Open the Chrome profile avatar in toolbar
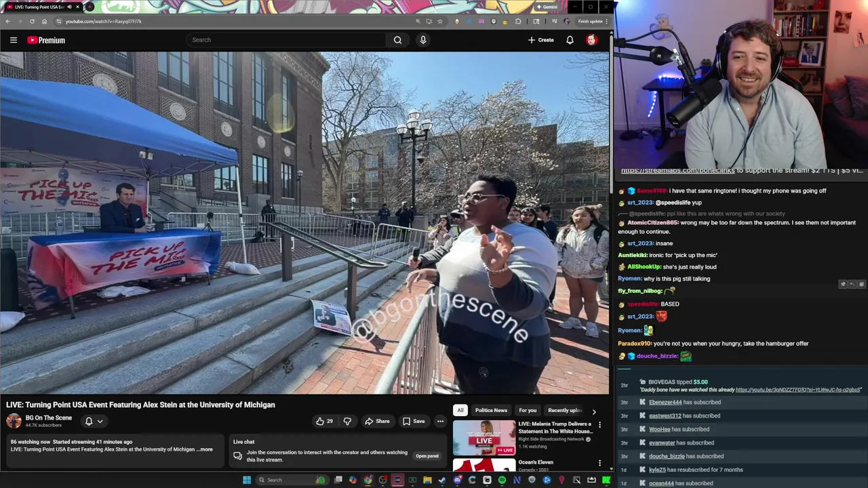Image resolution: width=868 pixels, height=488 pixels. pos(567,21)
